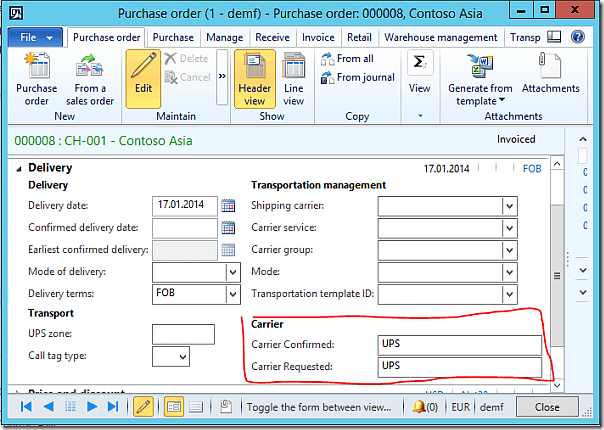604x430 pixels.
Task: Select the Invoice ribbon tab
Action: point(318,37)
